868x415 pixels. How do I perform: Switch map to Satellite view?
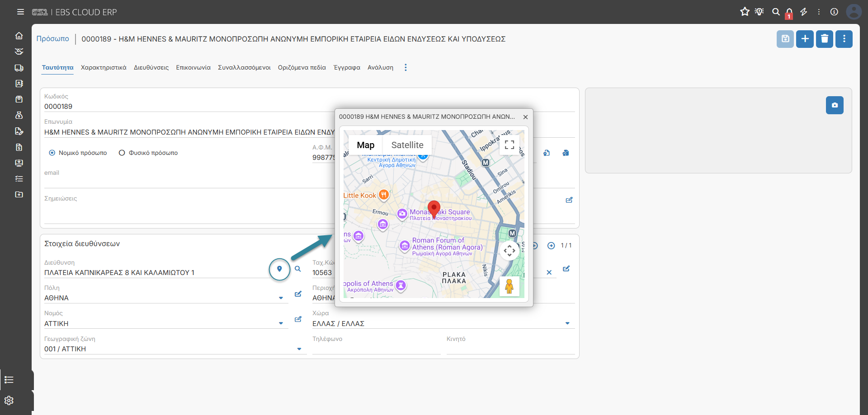coord(407,145)
